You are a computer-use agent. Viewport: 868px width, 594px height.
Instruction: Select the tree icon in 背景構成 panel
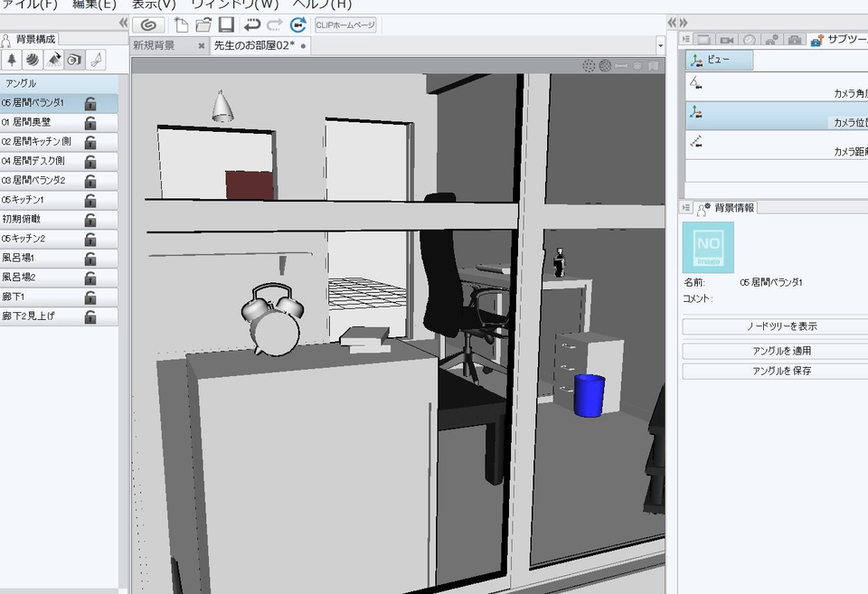click(12, 59)
